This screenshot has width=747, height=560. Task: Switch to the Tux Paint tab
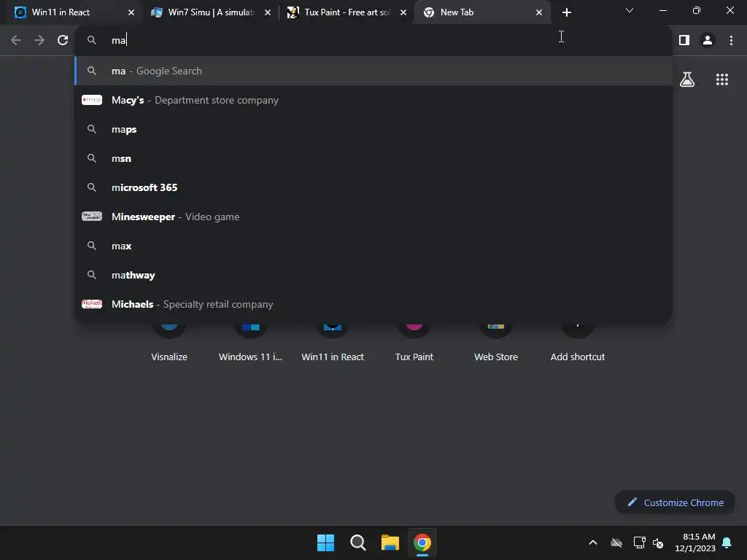[x=347, y=12]
